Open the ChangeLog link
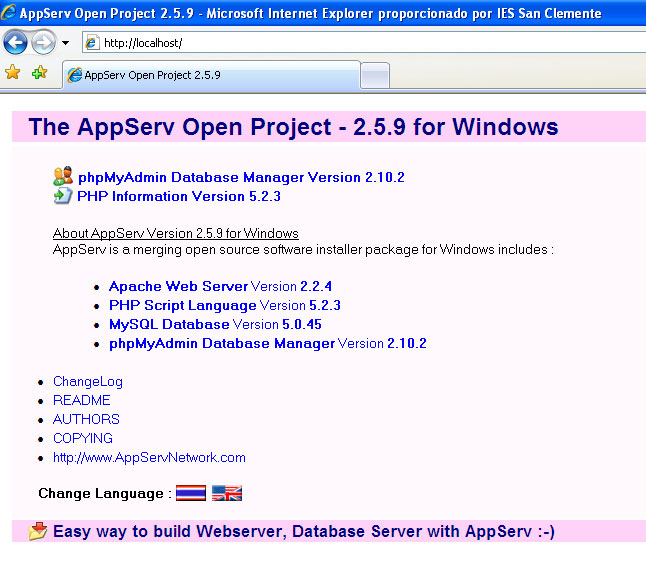The height and width of the screenshot is (564, 646). [88, 381]
